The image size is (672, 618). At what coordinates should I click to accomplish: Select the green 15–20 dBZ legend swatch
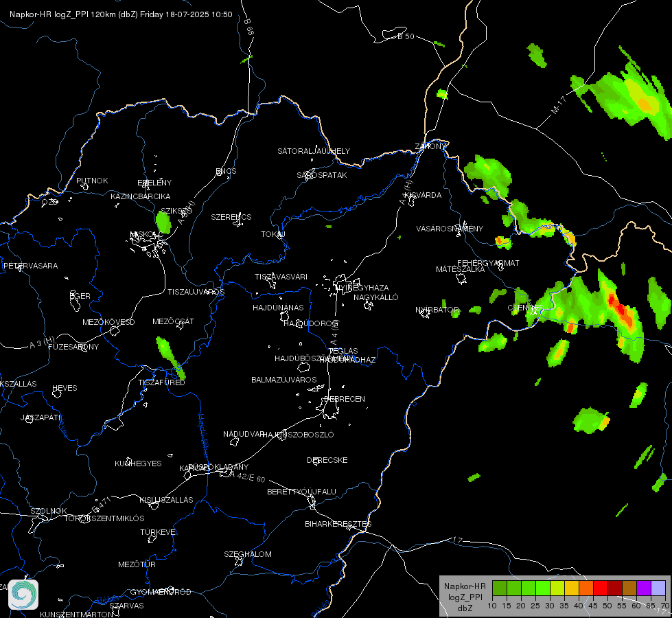(514, 588)
